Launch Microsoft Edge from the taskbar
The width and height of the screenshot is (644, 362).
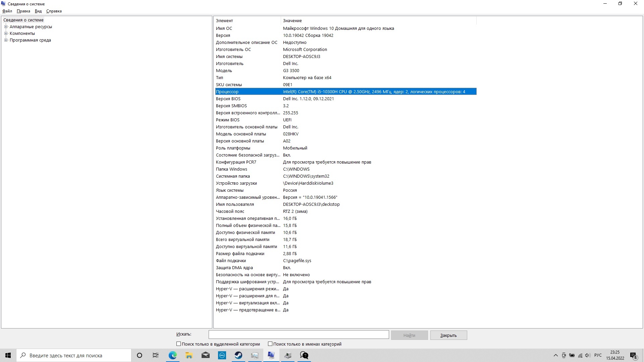172,355
